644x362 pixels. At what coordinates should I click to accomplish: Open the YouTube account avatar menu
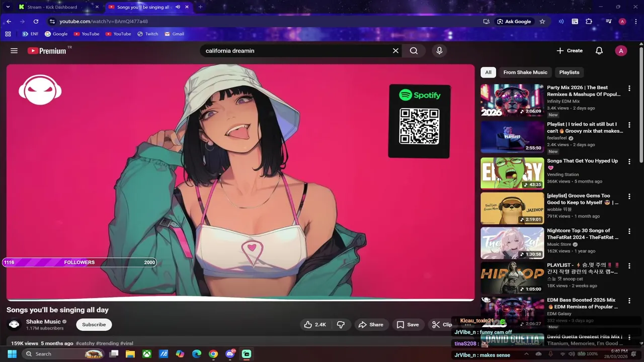(x=621, y=51)
